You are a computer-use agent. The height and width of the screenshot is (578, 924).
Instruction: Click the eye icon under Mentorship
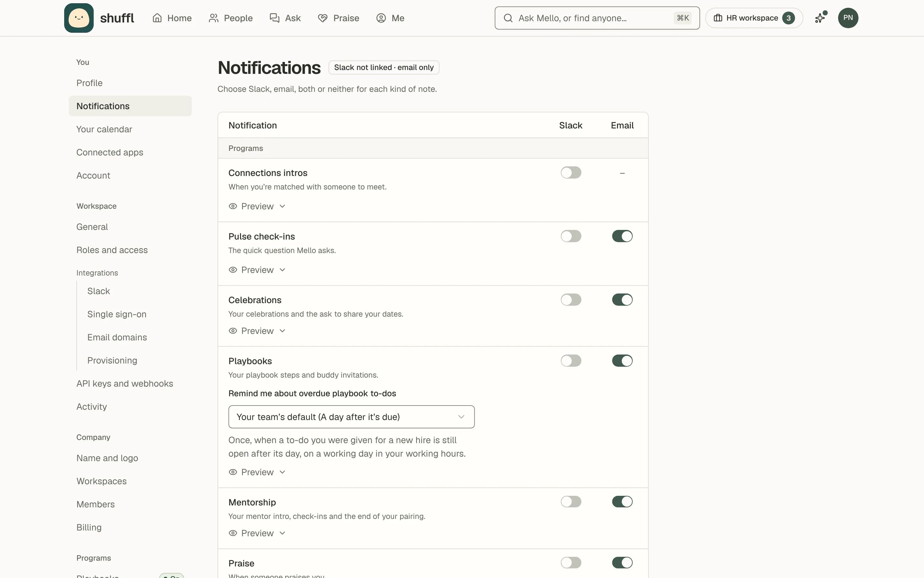pyautogui.click(x=233, y=533)
